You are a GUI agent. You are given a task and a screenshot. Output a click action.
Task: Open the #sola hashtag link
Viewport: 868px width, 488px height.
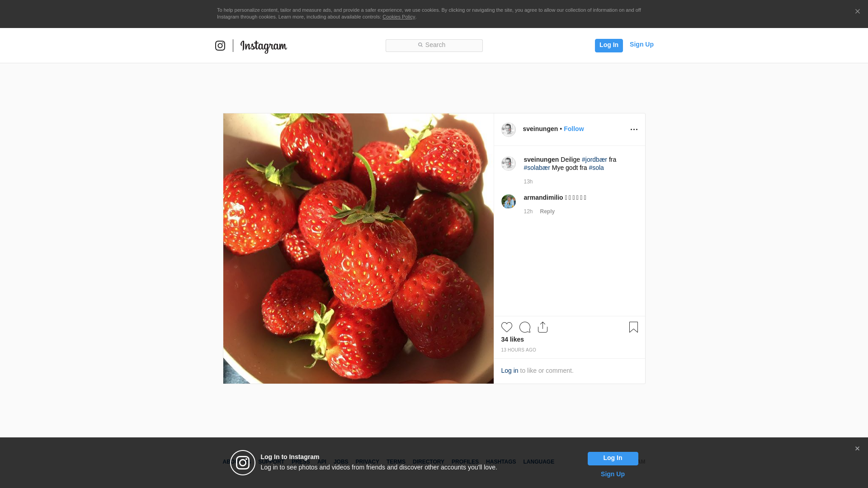[596, 168]
